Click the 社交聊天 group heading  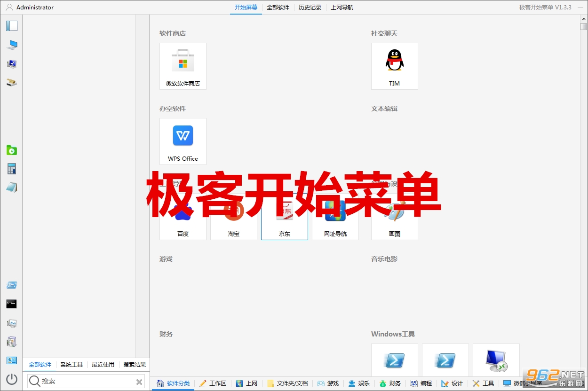(x=384, y=33)
